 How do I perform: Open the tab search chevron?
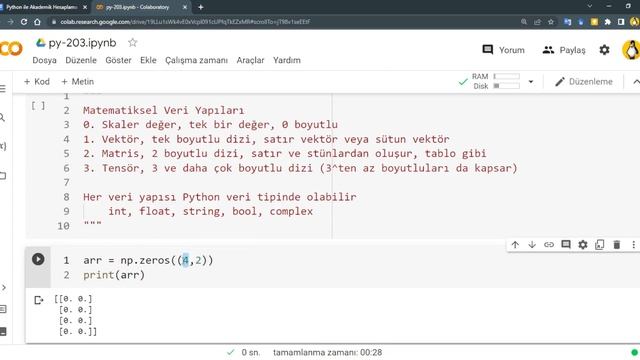click(589, 6)
